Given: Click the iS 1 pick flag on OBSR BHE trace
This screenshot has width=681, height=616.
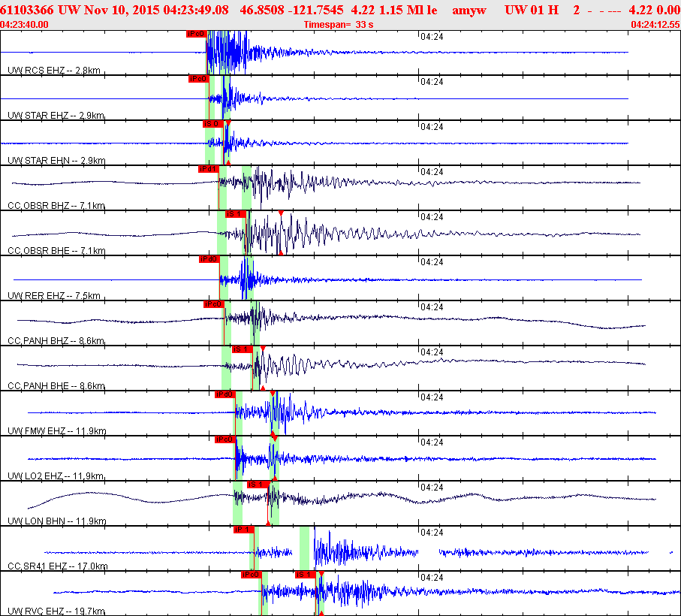Looking at the screenshot, I should click(x=236, y=214).
